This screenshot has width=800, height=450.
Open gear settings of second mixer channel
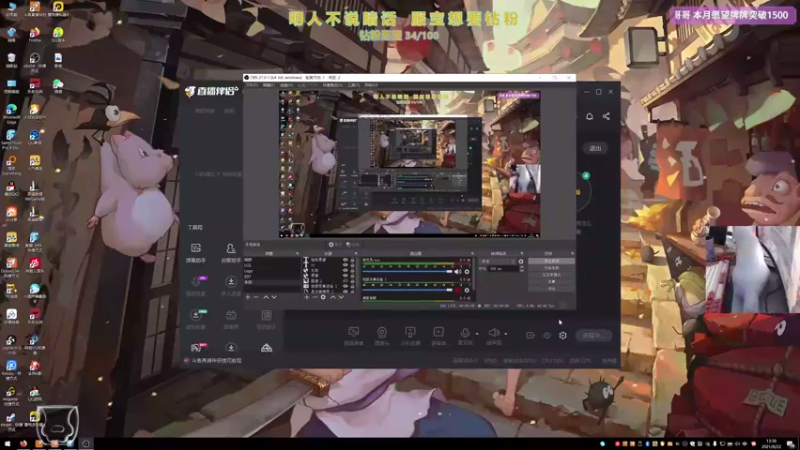pyautogui.click(x=467, y=290)
